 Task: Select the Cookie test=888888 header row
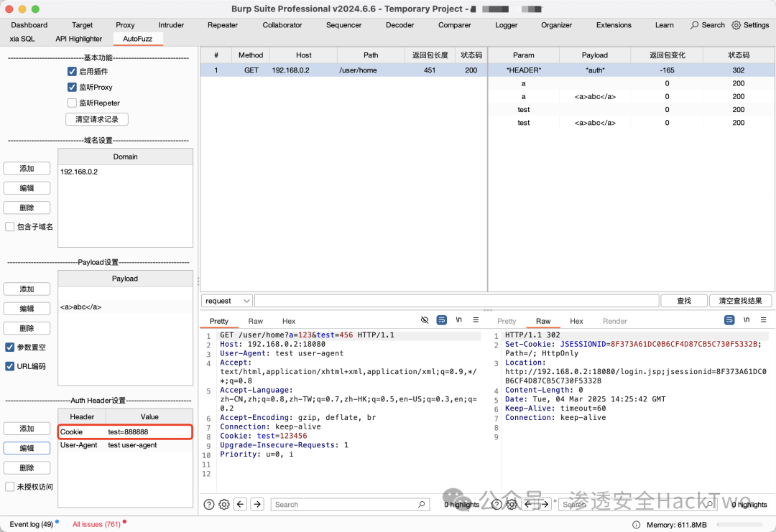point(125,431)
